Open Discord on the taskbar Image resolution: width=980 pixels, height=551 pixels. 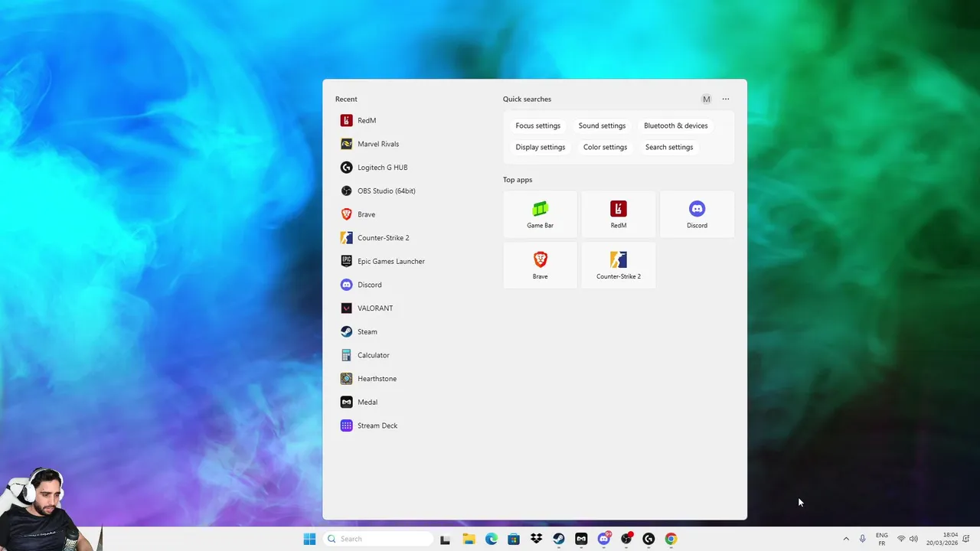[x=604, y=539]
